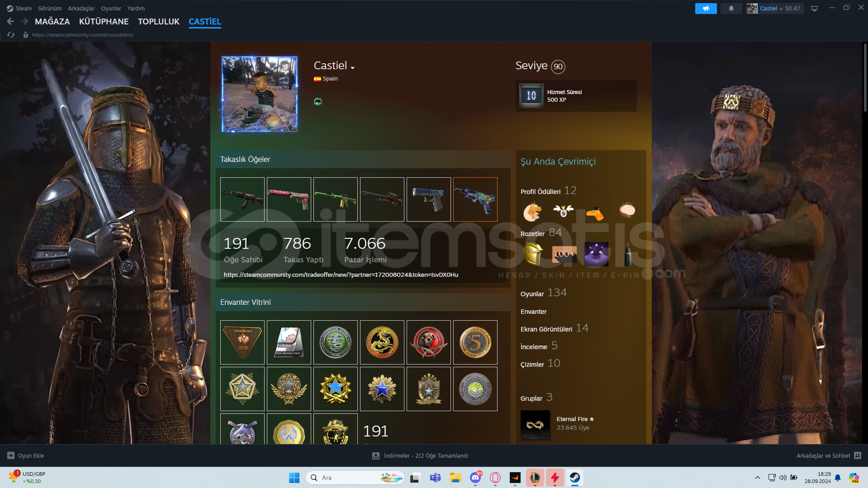Open the Oyunlar menu
This screenshot has height=488, width=868.
click(x=111, y=8)
